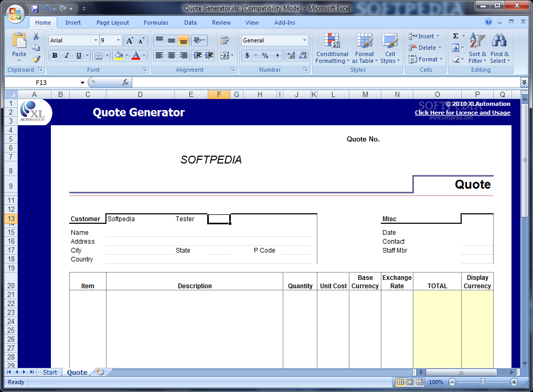
Task: Click the Orientation text angle icon
Action: click(197, 40)
